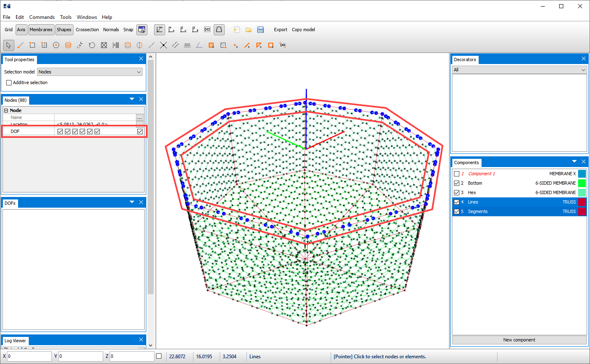
Task: Switch to the ZX plane view
Action: tap(183, 30)
